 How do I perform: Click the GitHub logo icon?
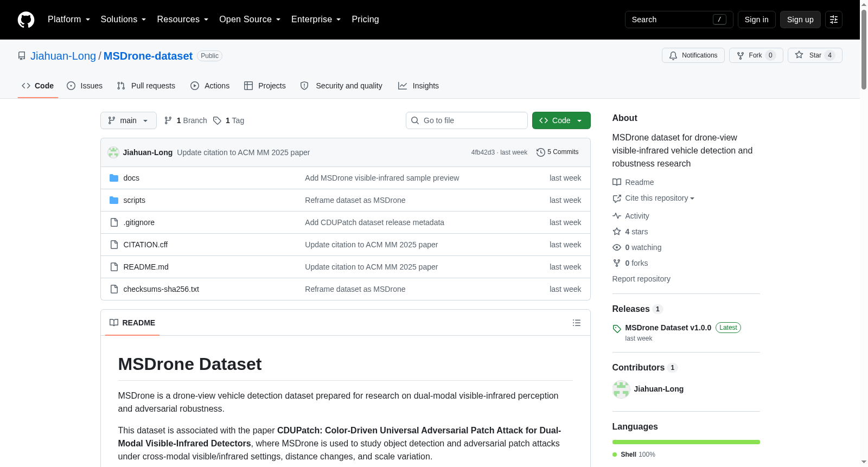click(x=26, y=20)
